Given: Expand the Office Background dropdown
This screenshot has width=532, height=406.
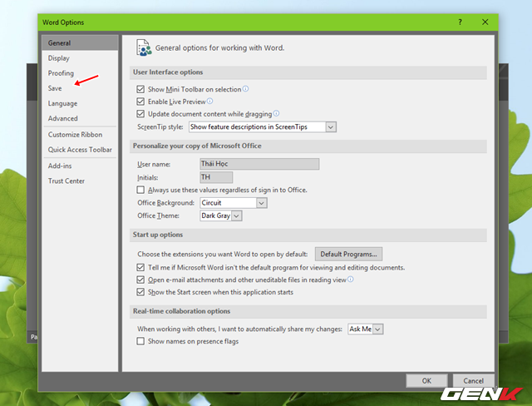Looking at the screenshot, I should [262, 202].
